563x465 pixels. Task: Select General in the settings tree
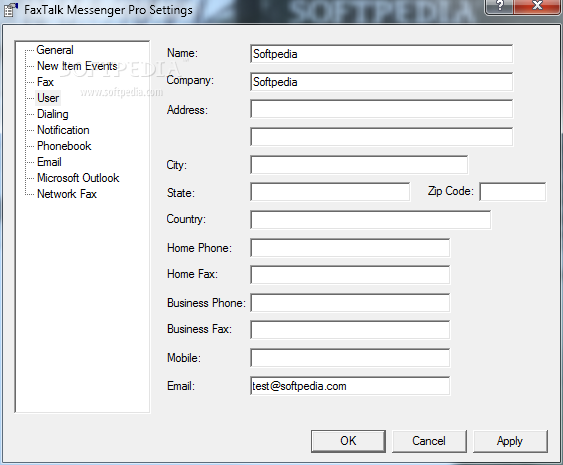55,50
